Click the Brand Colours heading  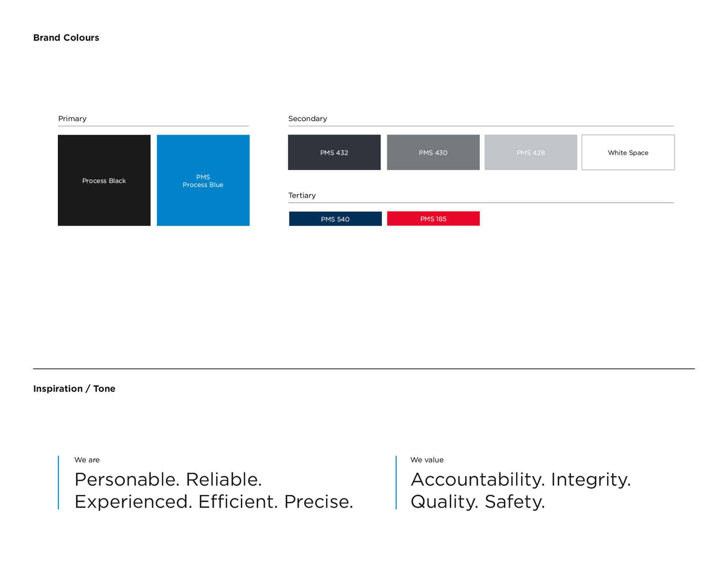point(66,38)
